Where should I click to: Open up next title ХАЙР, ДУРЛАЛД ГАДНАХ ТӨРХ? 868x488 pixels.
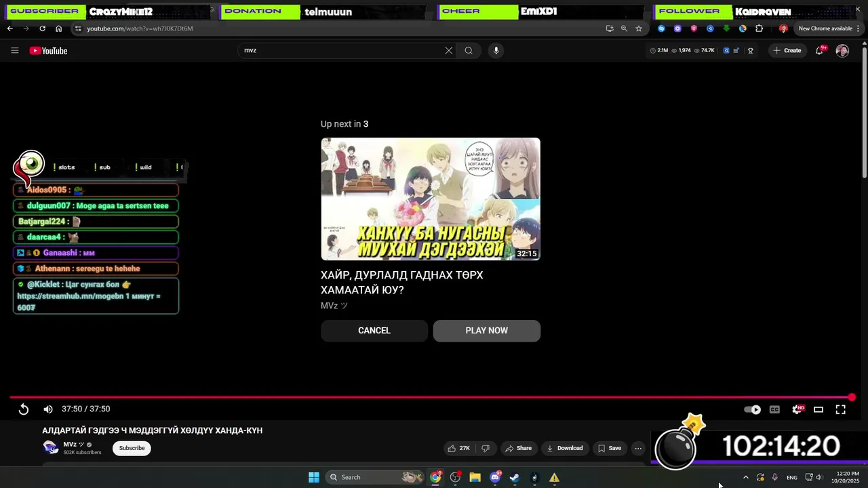(x=402, y=283)
